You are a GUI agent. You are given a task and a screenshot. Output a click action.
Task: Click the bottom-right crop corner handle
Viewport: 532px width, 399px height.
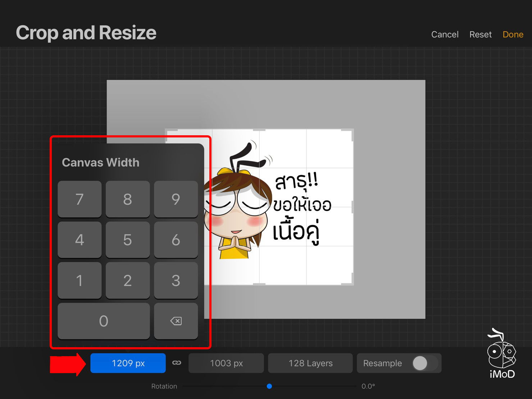point(351,283)
